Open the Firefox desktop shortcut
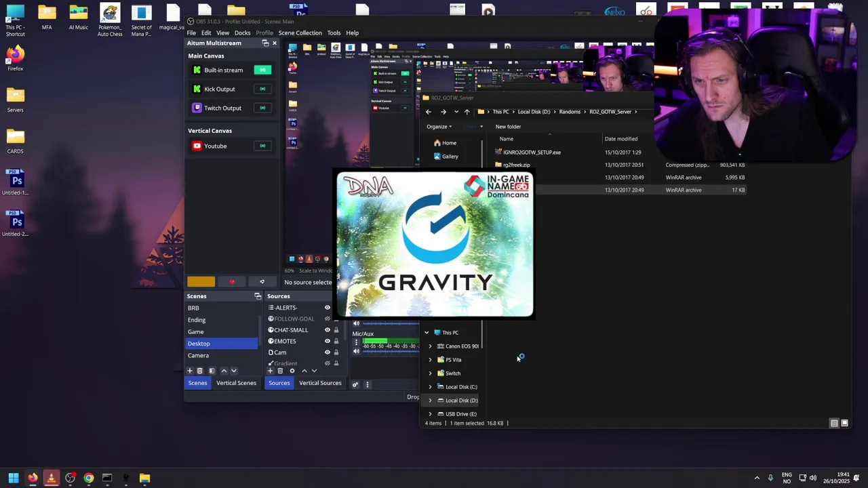The image size is (868, 488). (x=15, y=58)
